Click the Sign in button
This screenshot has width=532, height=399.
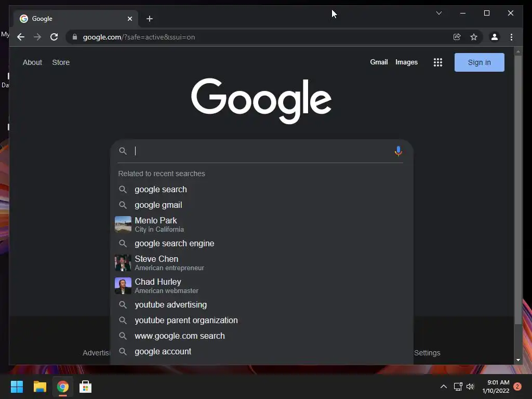point(479,62)
